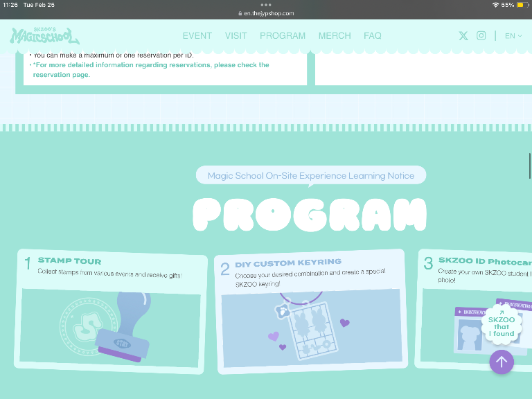Click the DIY CUSTOM KEYRING heading
Image resolution: width=532 pixels, height=399 pixels.
coord(288,263)
